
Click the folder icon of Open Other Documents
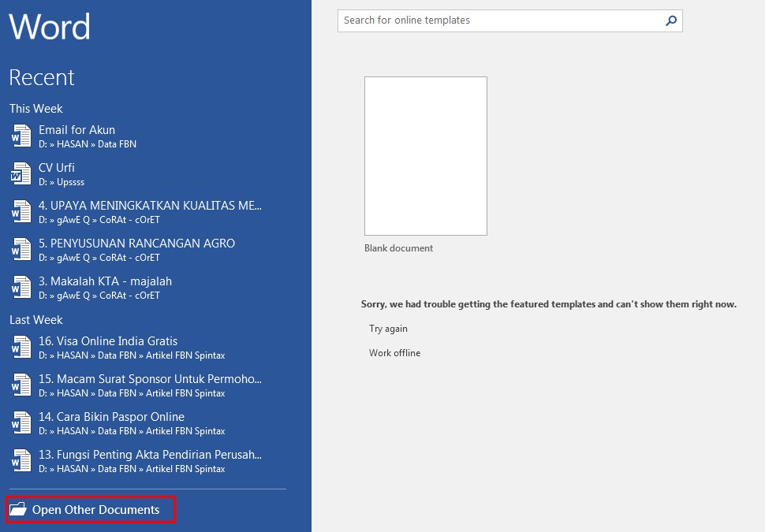[x=18, y=509]
